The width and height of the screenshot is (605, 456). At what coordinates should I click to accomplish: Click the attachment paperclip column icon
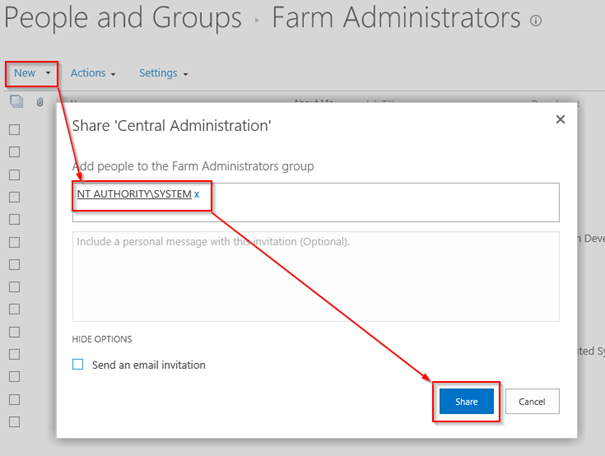[40, 101]
